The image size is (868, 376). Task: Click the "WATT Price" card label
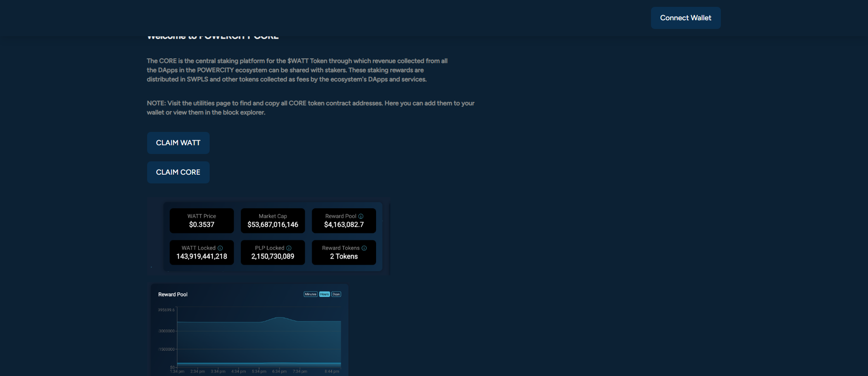[x=202, y=216]
